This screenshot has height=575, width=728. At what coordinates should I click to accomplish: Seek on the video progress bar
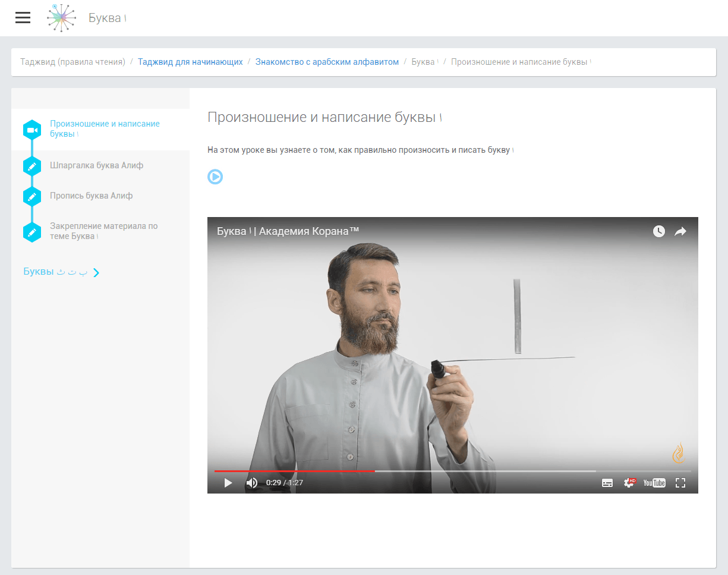453,471
